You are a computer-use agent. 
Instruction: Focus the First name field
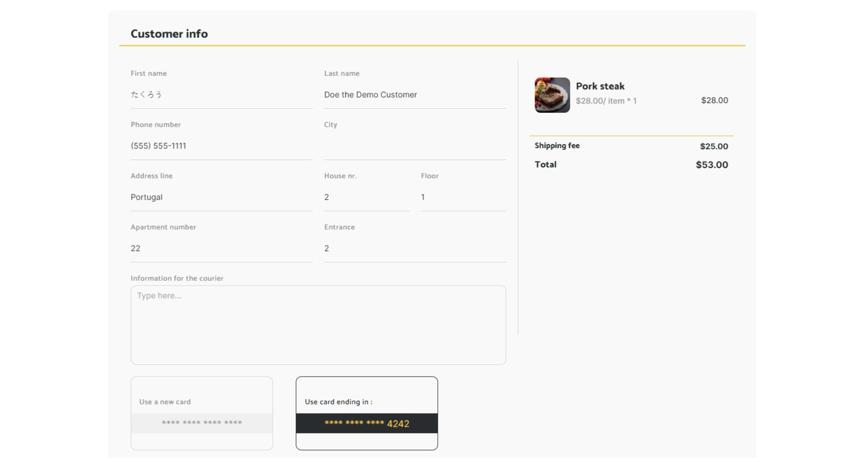coord(221,95)
